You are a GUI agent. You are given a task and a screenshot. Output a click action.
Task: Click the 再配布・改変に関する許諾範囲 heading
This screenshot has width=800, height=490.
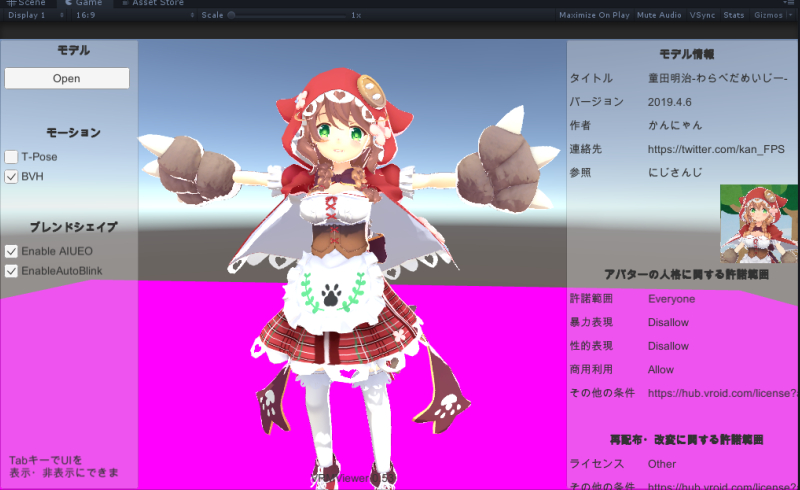tap(686, 439)
